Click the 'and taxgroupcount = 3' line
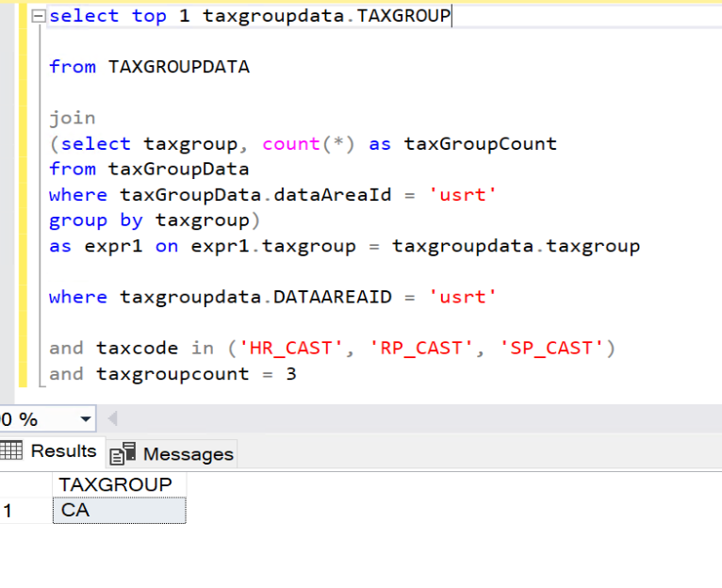The height and width of the screenshot is (588, 722). coord(172,374)
